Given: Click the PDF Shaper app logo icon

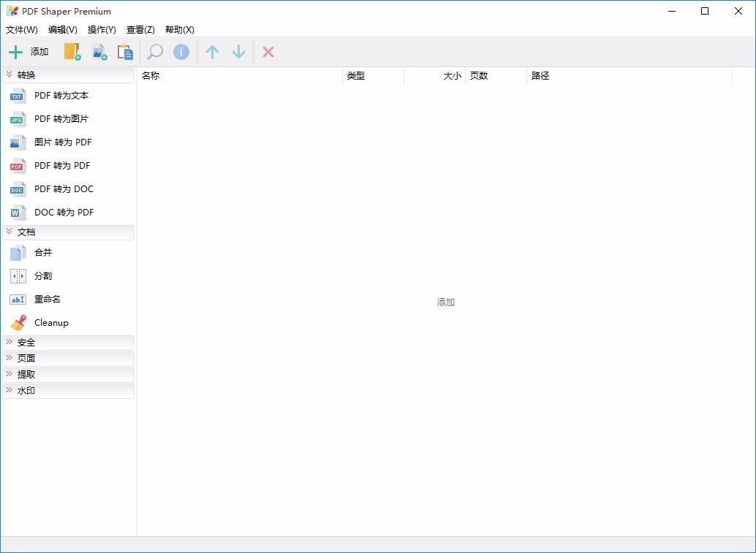Looking at the screenshot, I should (12, 11).
